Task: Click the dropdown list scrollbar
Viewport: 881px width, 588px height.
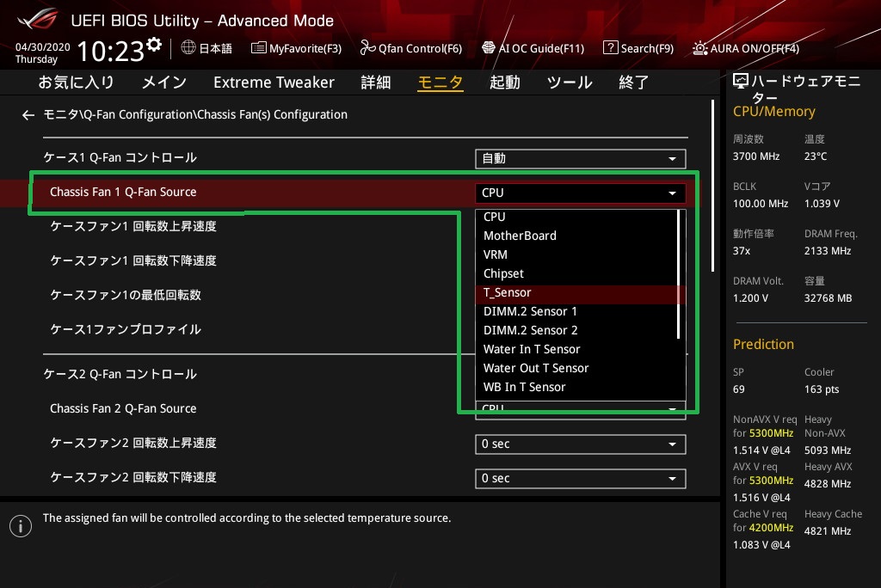Action: 679,274
